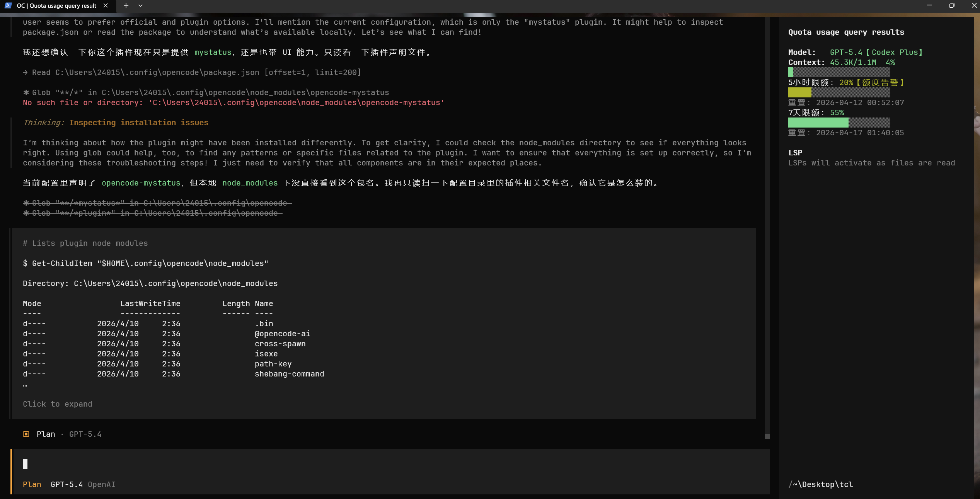Restore down the terminal window

[x=952, y=5]
